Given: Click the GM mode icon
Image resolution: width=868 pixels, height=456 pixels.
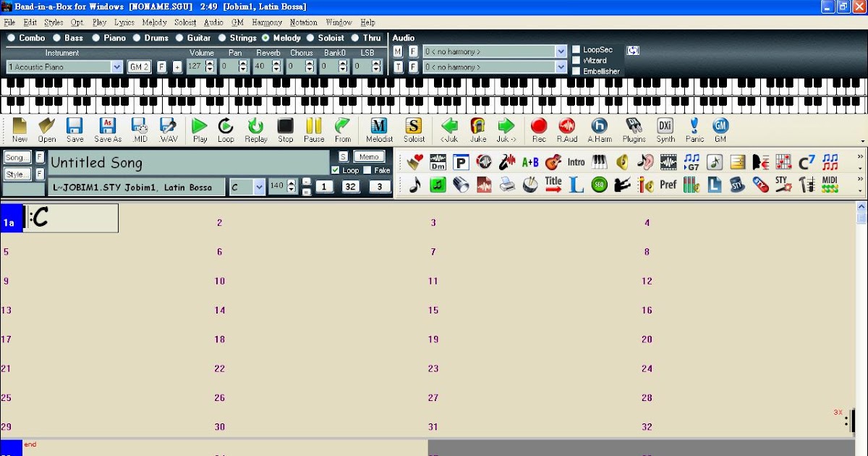Looking at the screenshot, I should pyautogui.click(x=720, y=130).
